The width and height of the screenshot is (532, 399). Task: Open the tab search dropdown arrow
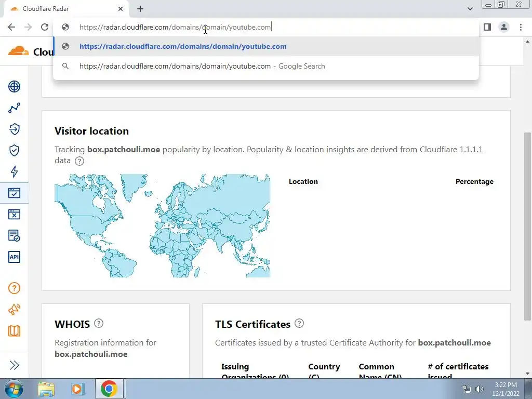tap(470, 9)
